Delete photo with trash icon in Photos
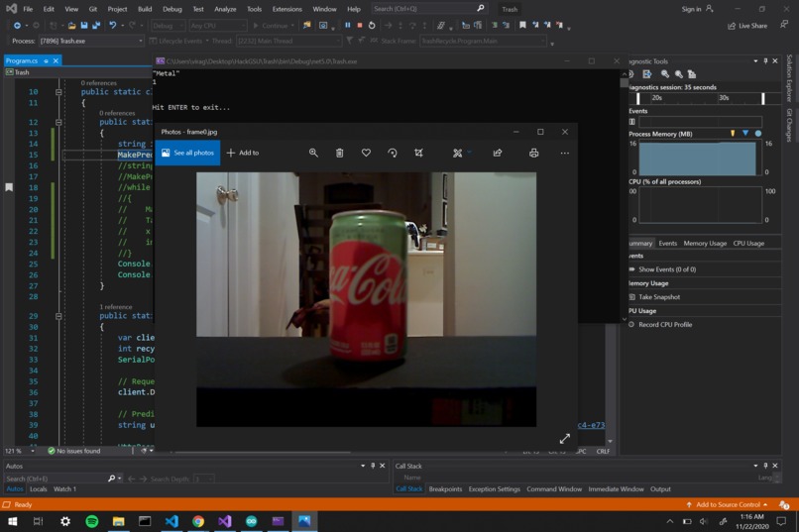The image size is (799, 532). pyautogui.click(x=339, y=153)
